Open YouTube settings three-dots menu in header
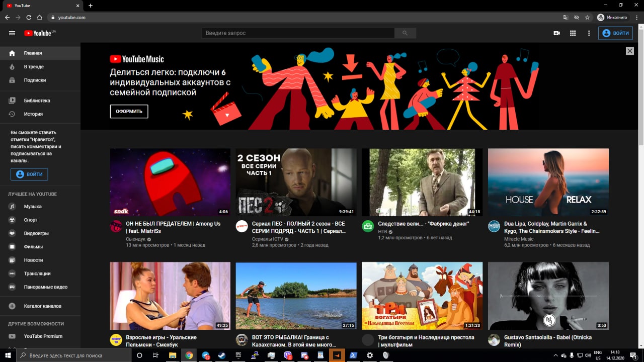This screenshot has width=644, height=362. (589, 33)
